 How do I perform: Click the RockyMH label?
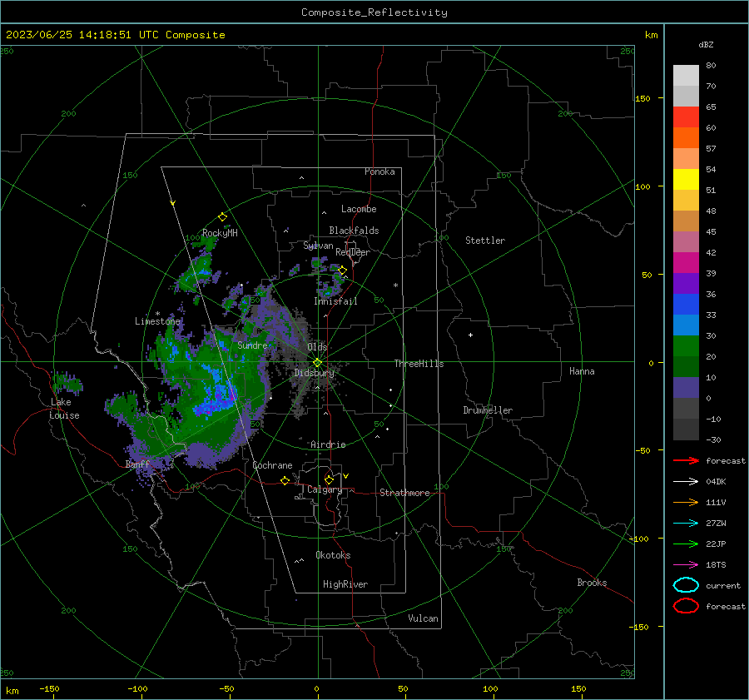click(220, 233)
